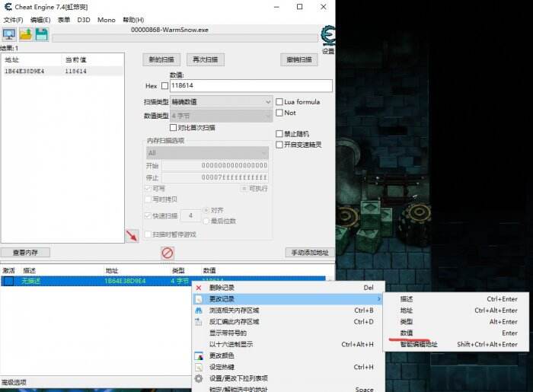Image resolution: width=533 pixels, height=392 pixels.
Task: Choose show as hexadecimal menu item
Action: [289, 345]
